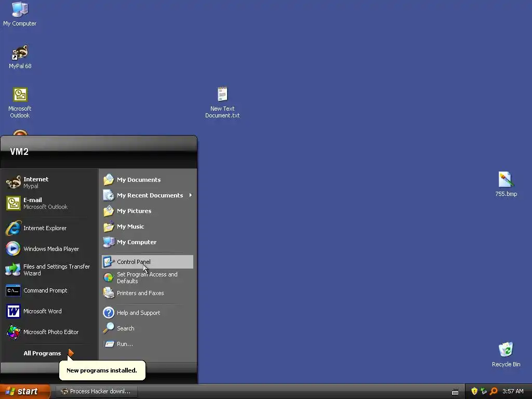Open Search from Start menu
532x399 pixels.
(147, 328)
